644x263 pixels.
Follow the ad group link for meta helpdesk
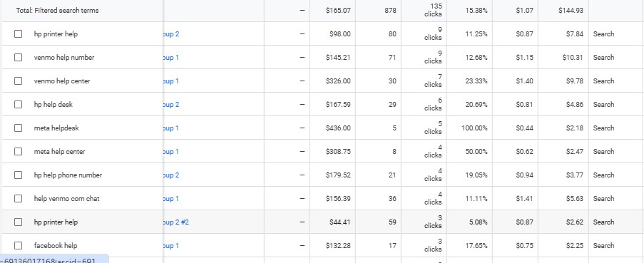[x=171, y=128]
